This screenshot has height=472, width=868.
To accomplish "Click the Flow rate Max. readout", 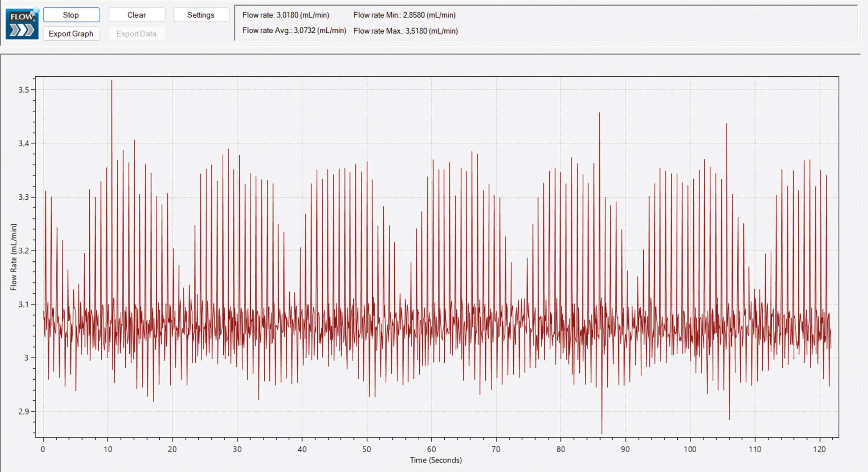I will pos(405,31).
